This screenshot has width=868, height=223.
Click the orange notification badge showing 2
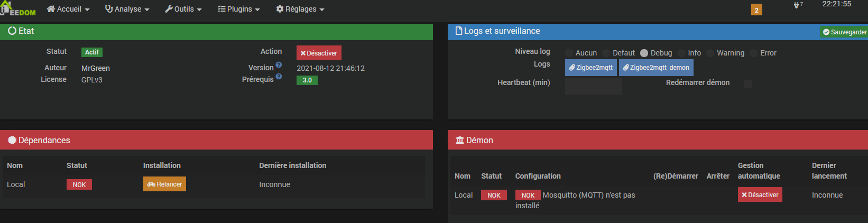(756, 10)
